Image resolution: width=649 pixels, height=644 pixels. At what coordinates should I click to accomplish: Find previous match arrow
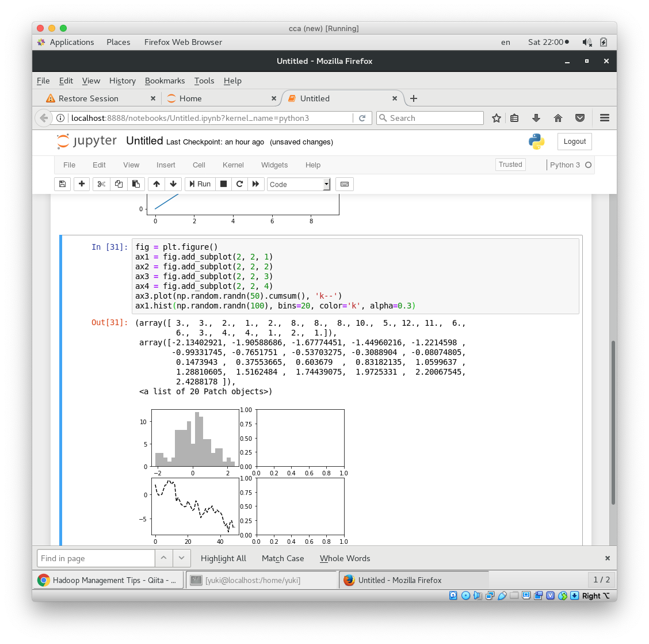[164, 558]
